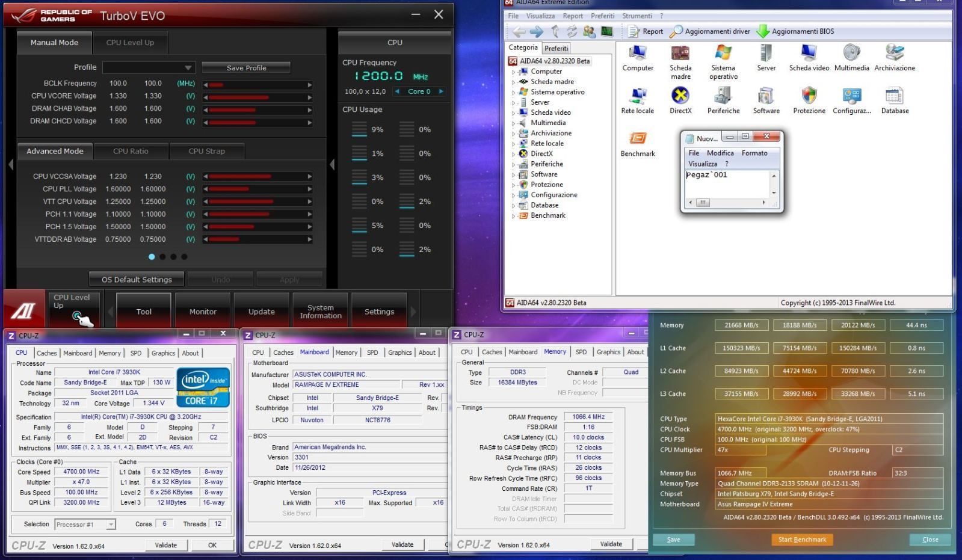Open the Caches tab in first CPU-Z window
The width and height of the screenshot is (962, 560).
pos(47,353)
